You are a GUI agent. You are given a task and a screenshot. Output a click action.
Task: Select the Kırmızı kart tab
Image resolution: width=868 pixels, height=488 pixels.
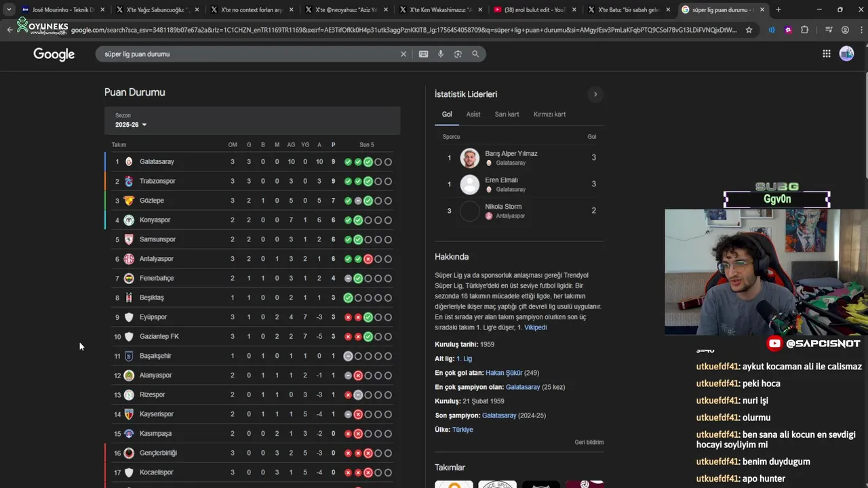[x=549, y=114]
